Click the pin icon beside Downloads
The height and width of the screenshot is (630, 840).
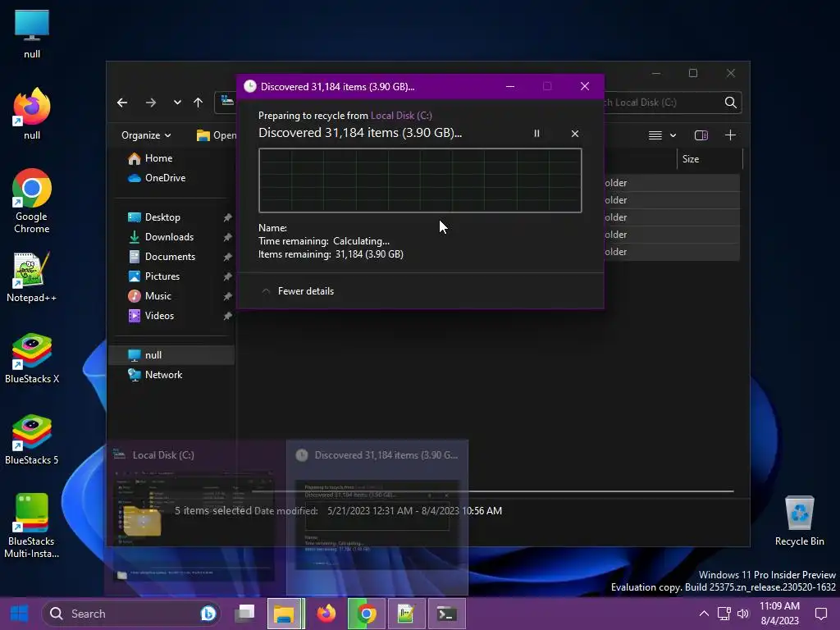227,237
